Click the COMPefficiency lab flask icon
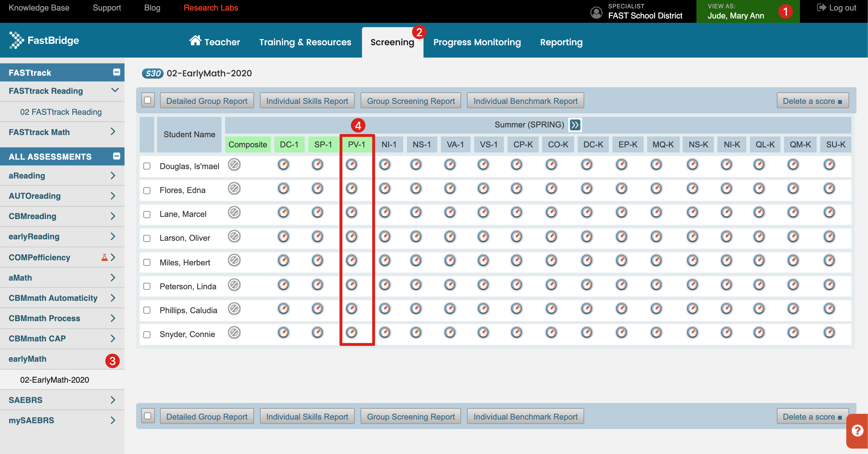The width and height of the screenshot is (868, 454). point(104,257)
